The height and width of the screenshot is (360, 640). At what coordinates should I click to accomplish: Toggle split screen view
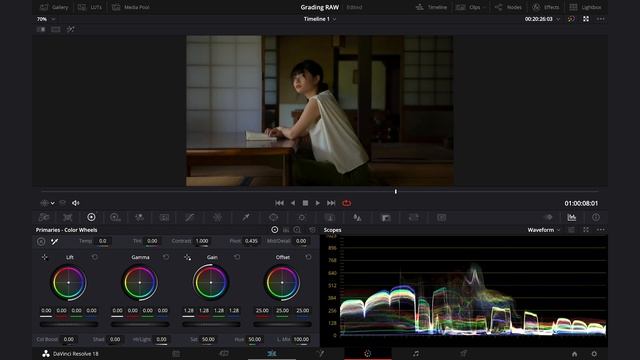coord(56,29)
